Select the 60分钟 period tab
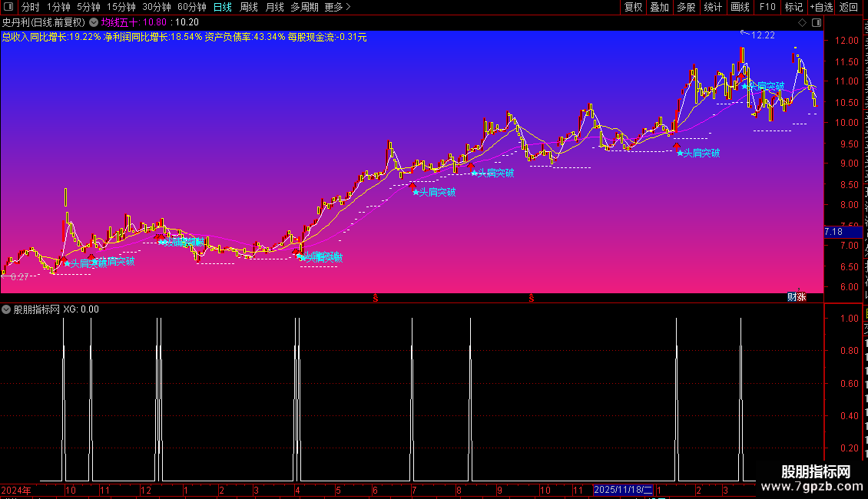This screenshot has height=499, width=868. (x=191, y=7)
